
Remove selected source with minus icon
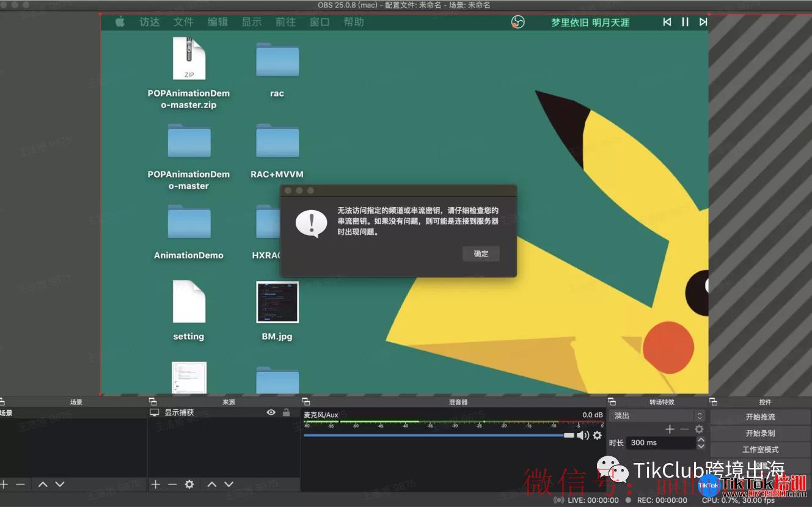click(x=172, y=484)
